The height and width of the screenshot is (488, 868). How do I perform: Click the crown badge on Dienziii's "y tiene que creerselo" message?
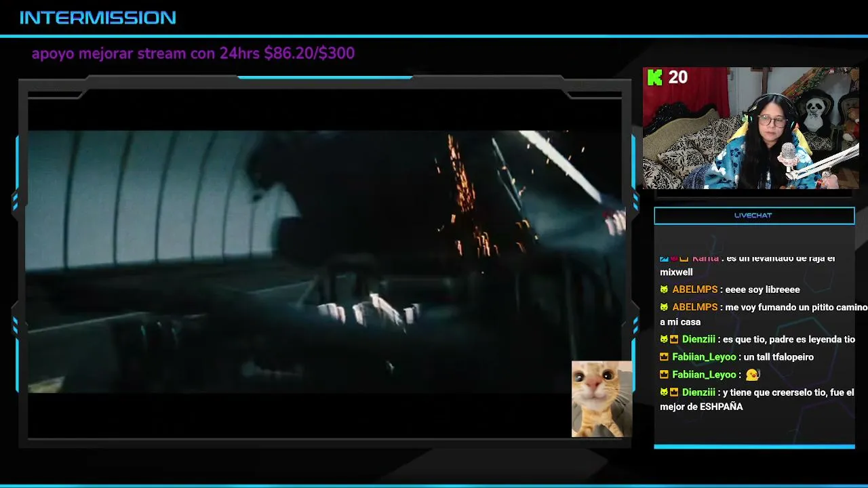pos(674,392)
